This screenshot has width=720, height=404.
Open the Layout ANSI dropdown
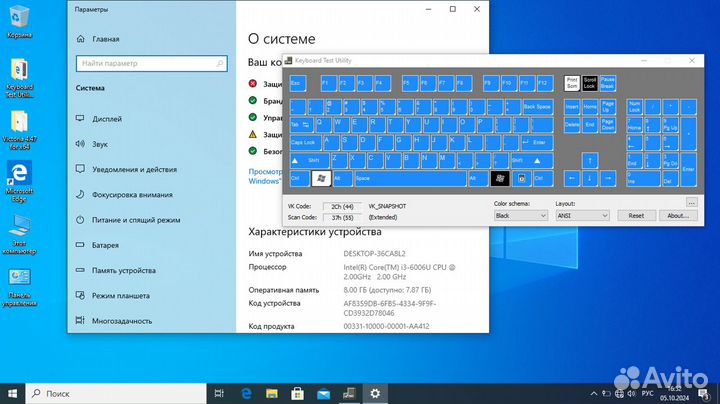click(x=582, y=215)
